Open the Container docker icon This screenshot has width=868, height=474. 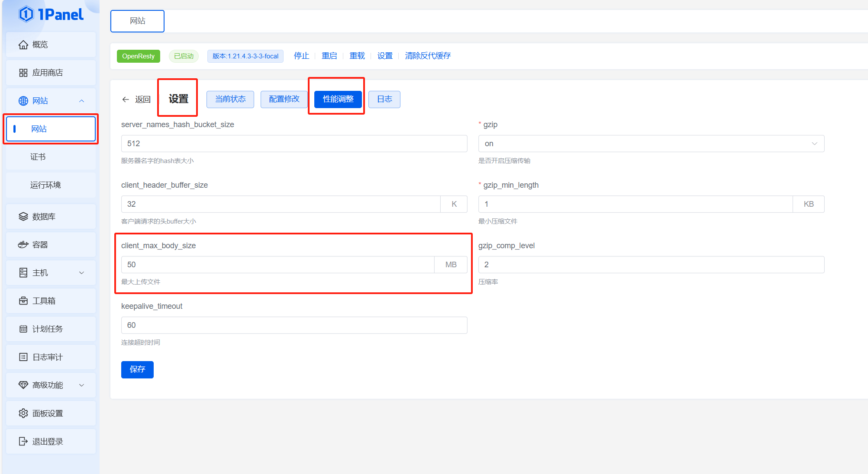point(23,245)
